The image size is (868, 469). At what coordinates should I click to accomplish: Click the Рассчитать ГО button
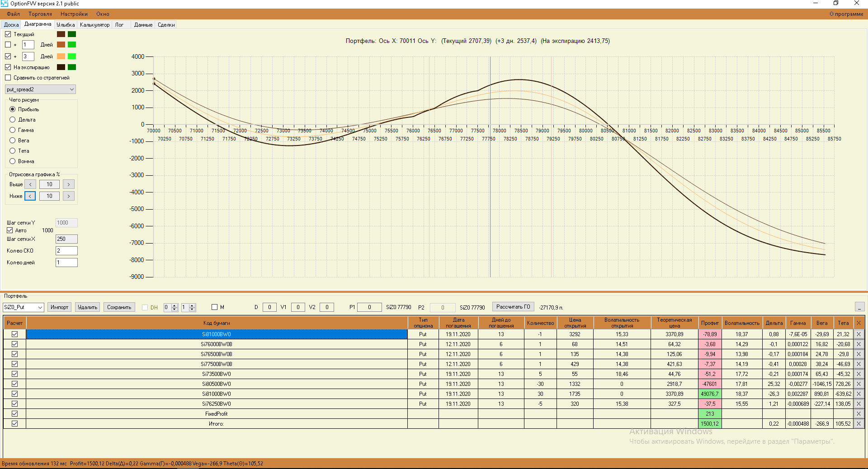click(513, 307)
